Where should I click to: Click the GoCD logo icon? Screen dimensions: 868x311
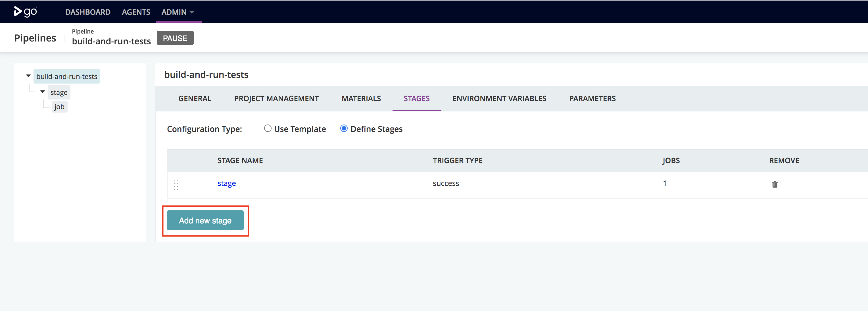[25, 12]
